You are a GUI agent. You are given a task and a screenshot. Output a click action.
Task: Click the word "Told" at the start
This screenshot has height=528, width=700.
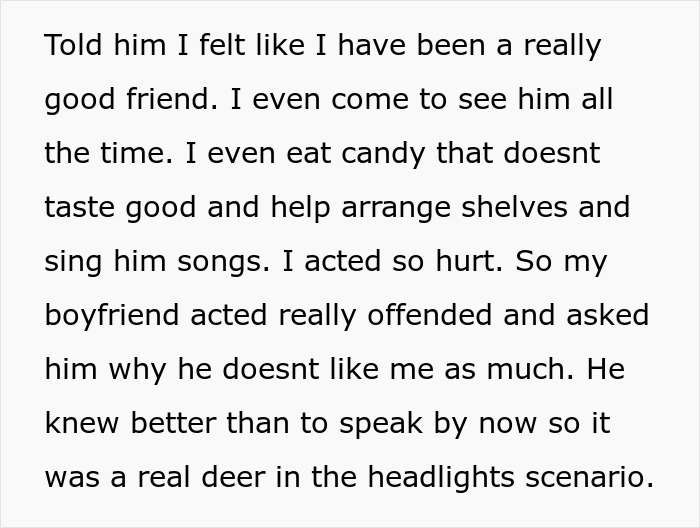[x=73, y=47]
